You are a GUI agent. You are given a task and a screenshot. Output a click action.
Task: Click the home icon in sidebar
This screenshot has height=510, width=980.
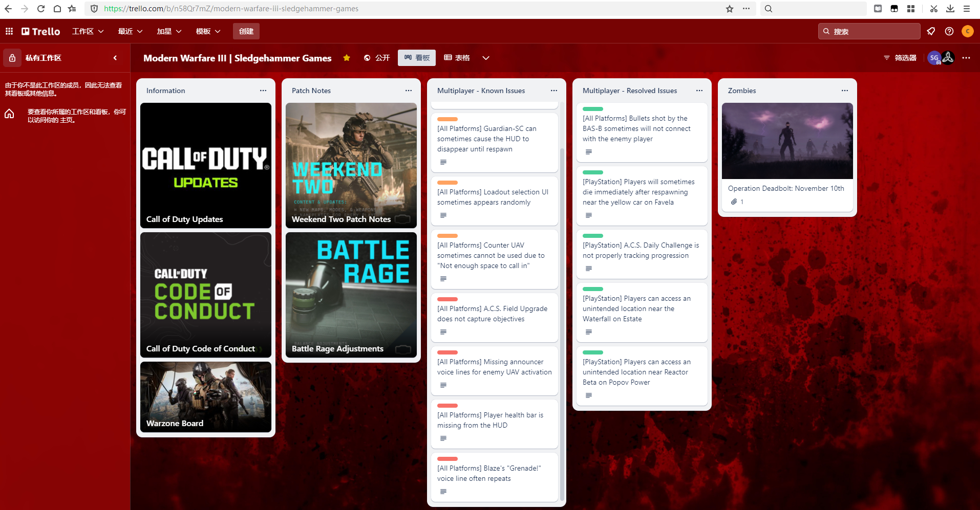coord(9,114)
